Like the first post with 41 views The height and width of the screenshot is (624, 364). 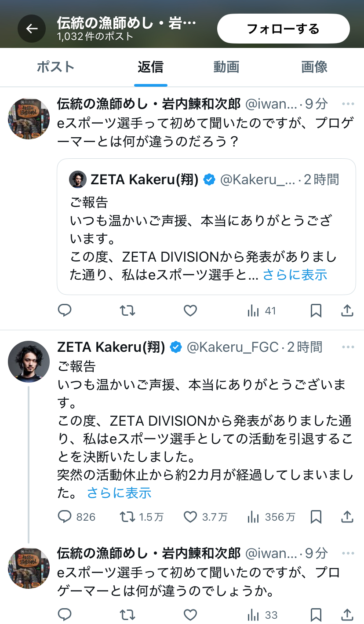[x=190, y=311]
